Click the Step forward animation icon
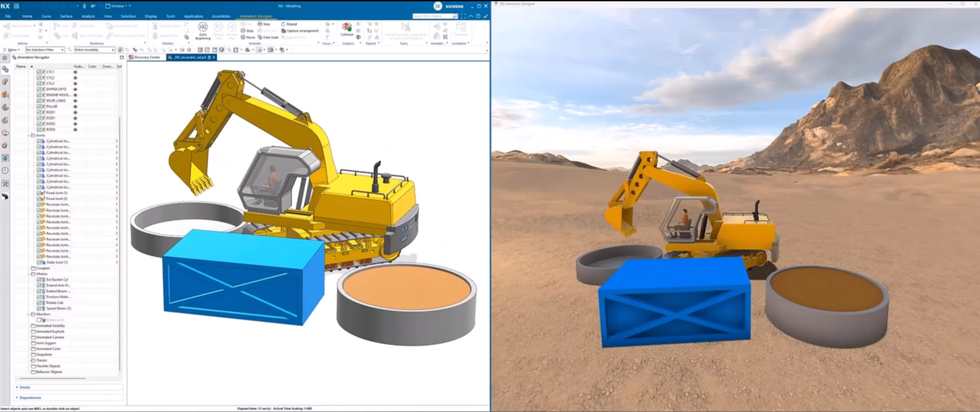Screen dimensions: 980x412 [260, 24]
